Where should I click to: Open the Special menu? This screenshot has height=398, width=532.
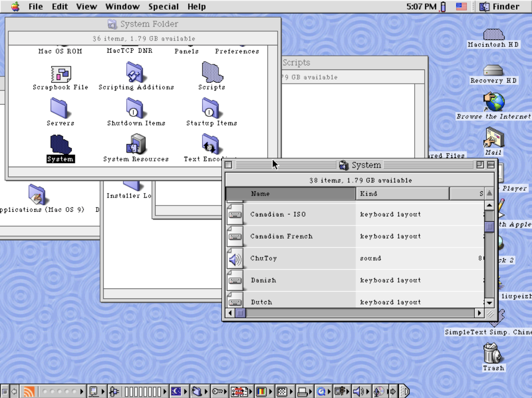pos(164,7)
